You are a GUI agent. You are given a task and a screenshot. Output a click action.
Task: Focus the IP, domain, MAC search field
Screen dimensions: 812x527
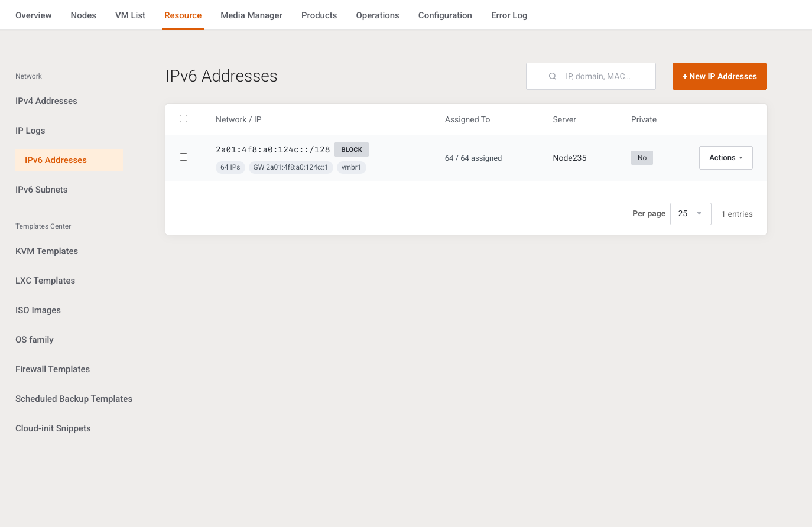tap(591, 76)
